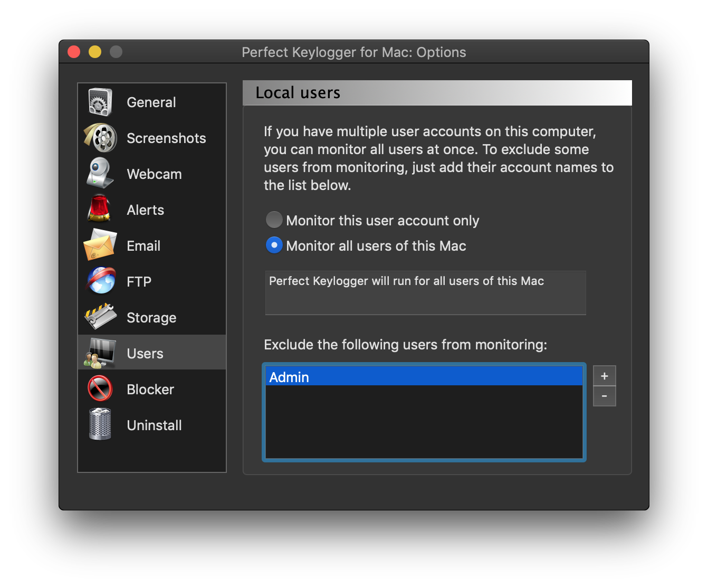Click the + button to add excluded user
This screenshot has width=708, height=588.
(604, 375)
